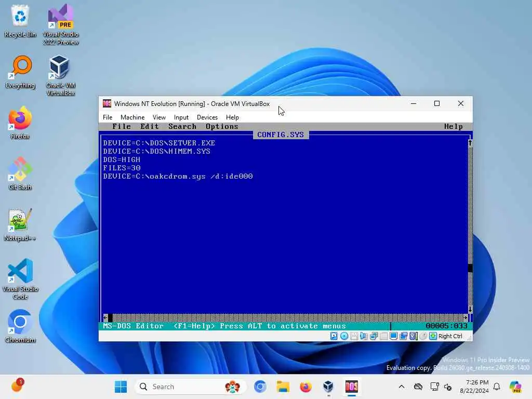Click the DEVICE=C:\DOS\HIMEM.SYS line

157,151
